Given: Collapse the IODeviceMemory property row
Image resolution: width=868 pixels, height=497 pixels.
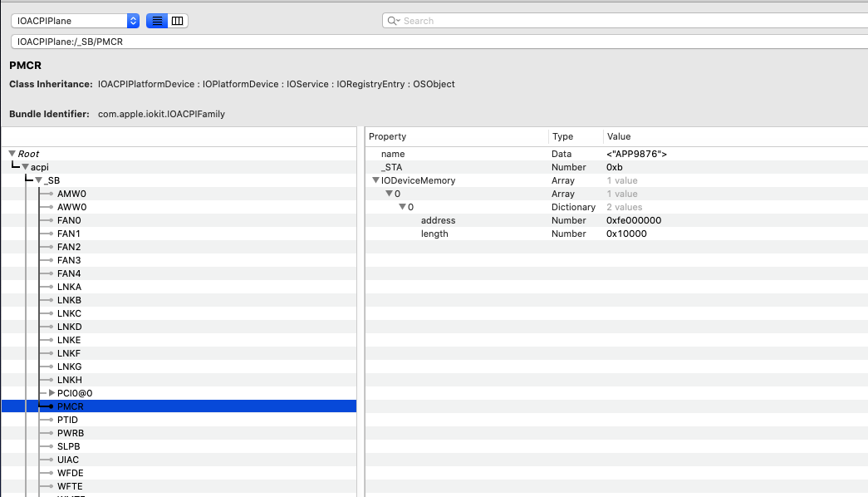Looking at the screenshot, I should pyautogui.click(x=375, y=180).
